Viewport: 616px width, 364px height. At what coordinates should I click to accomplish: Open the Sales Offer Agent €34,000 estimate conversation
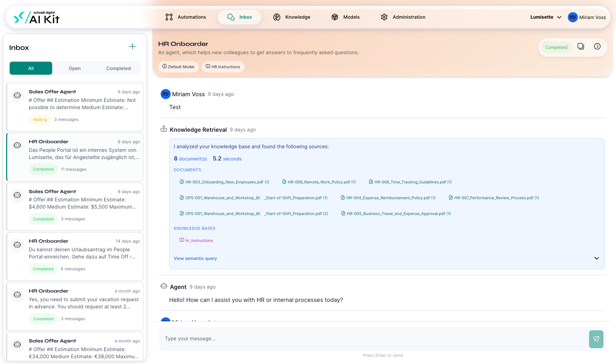(75, 347)
